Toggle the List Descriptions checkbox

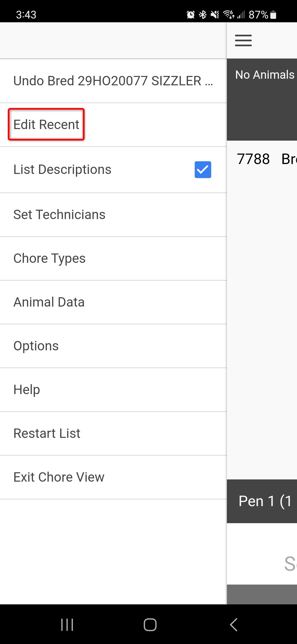pyautogui.click(x=203, y=170)
